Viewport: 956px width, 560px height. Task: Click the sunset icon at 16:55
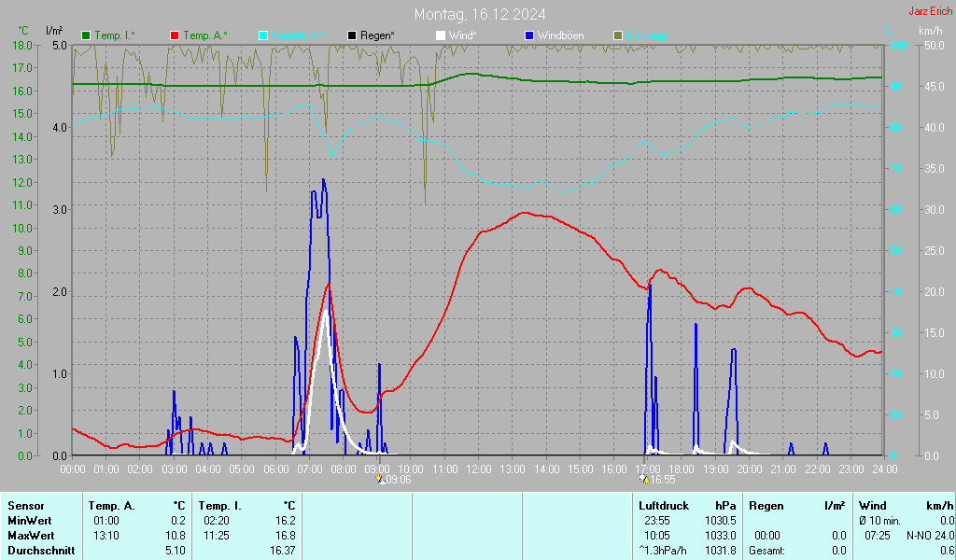(x=644, y=480)
